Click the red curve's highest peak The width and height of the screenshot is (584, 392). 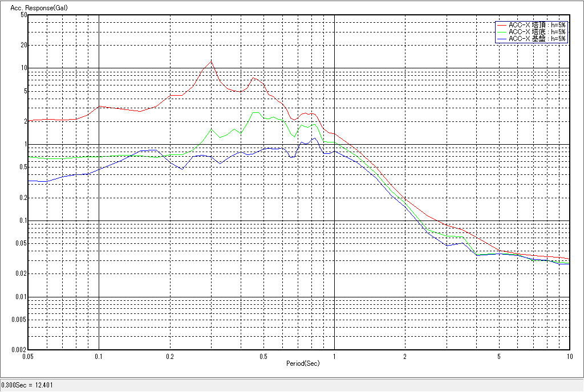[x=211, y=62]
